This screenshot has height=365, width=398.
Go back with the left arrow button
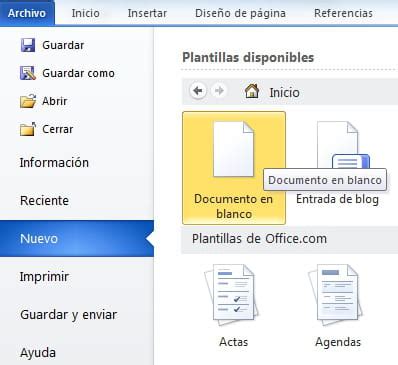[x=198, y=91]
